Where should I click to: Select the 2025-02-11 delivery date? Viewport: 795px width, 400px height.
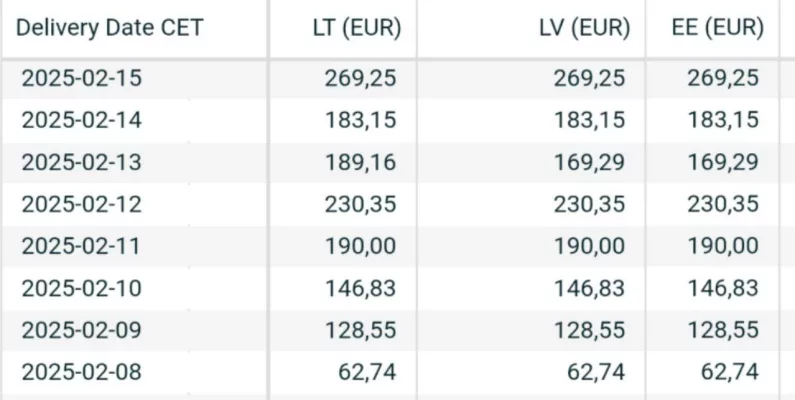point(81,246)
